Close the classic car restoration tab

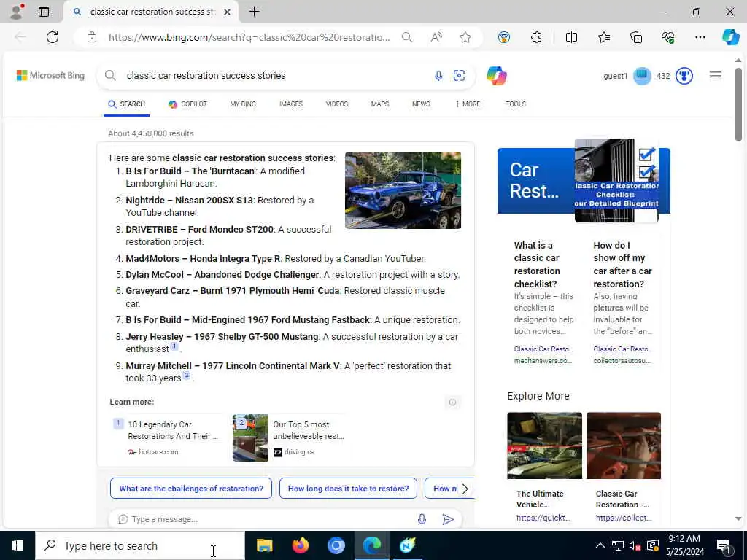click(x=228, y=12)
